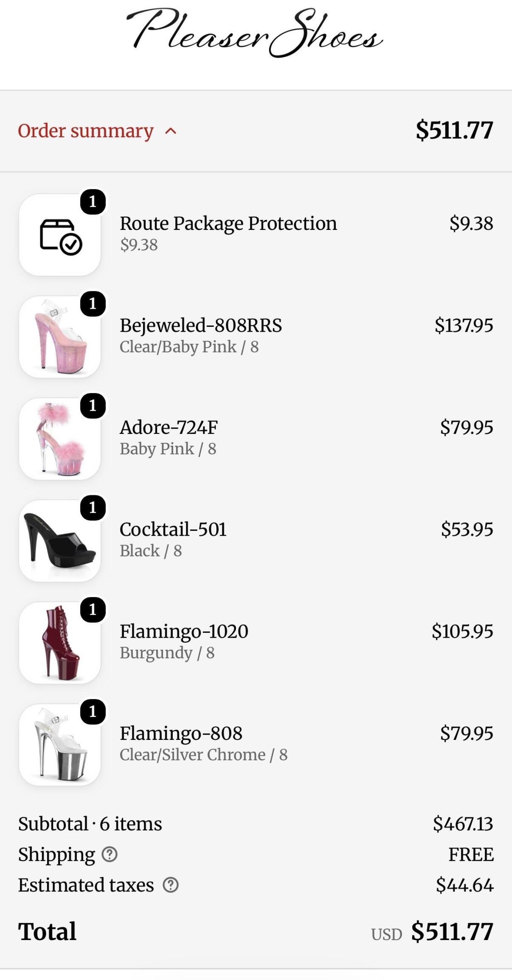The width and height of the screenshot is (512, 980).
Task: Select the Flamingo-808 product name
Action: (181, 733)
